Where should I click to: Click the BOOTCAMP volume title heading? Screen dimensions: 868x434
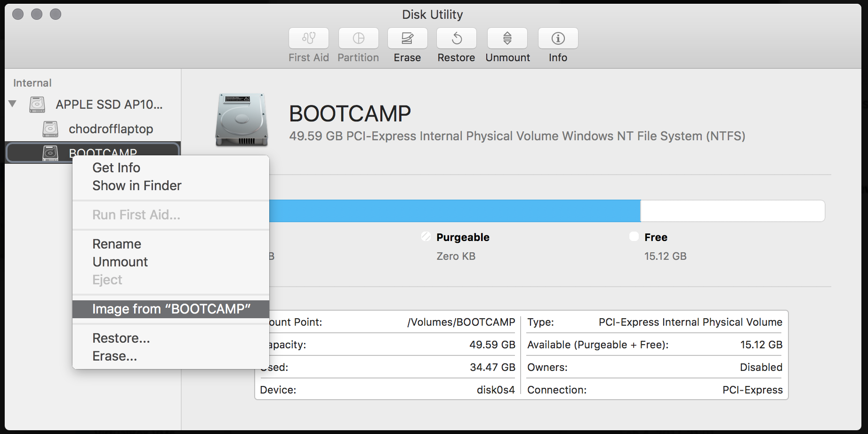350,113
